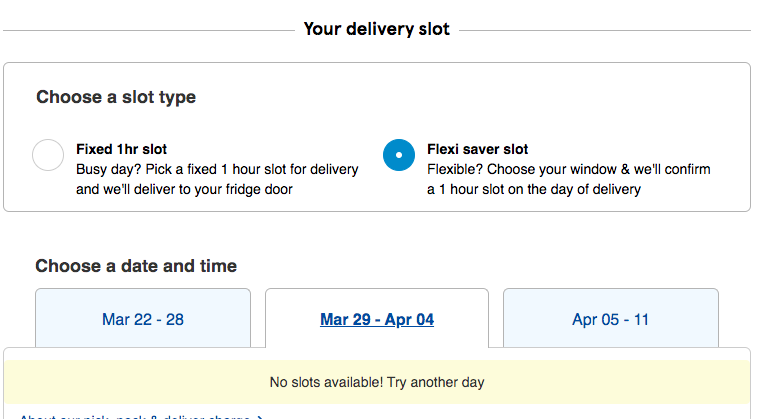Click the "1 hour slot on the day" text line

pyautogui.click(x=534, y=189)
